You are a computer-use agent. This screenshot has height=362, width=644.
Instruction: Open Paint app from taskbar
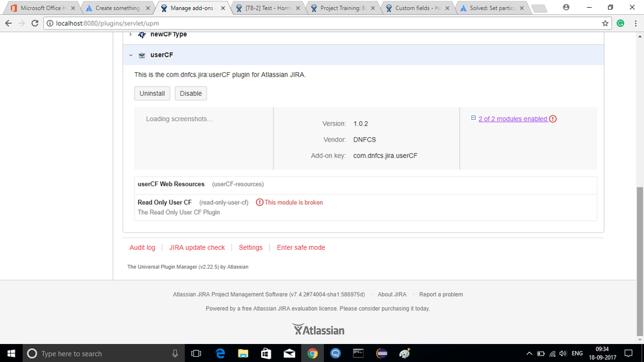click(x=405, y=354)
